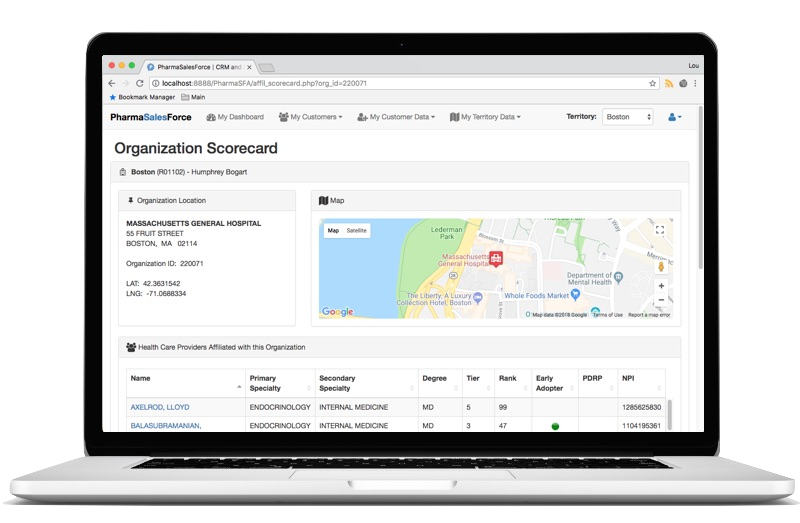Click the MASSACHUSETTS GENERAL HOSPITAL name text
Viewport: 800px width, 523px height.
193,223
